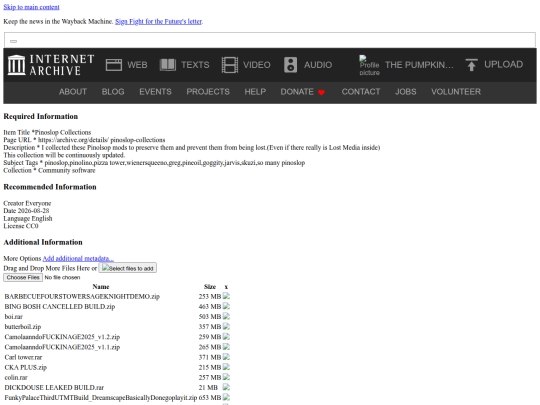Click the small button in top banner box
This screenshot has width=540, height=405.
click(x=13, y=41)
